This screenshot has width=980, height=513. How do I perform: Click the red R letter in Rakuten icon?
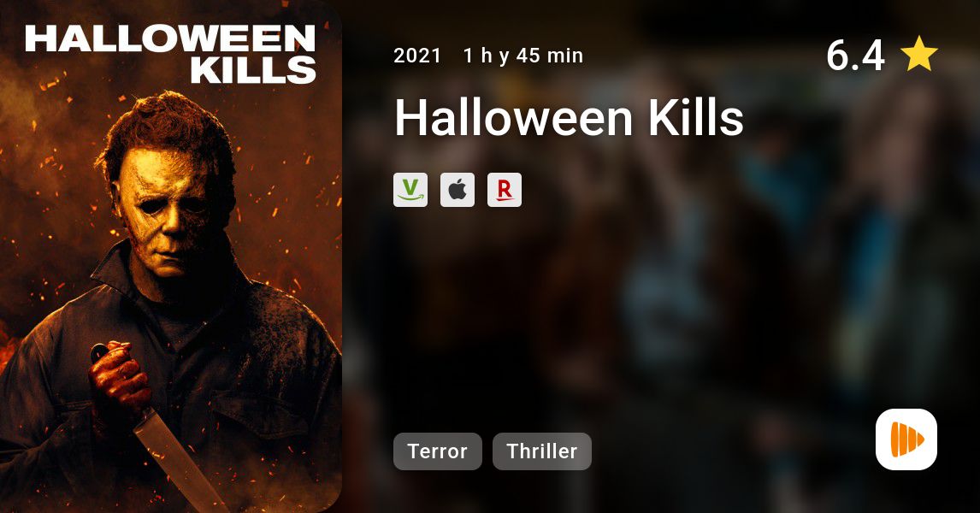pyautogui.click(x=505, y=188)
